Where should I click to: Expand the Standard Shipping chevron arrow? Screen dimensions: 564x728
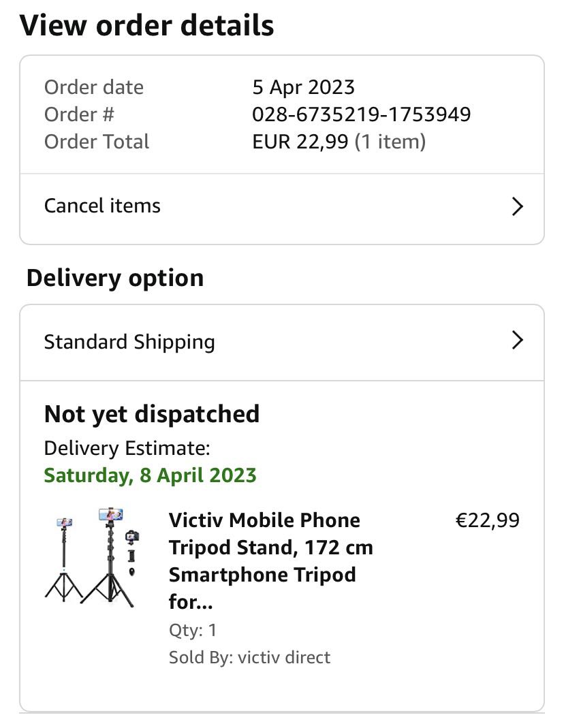[517, 341]
